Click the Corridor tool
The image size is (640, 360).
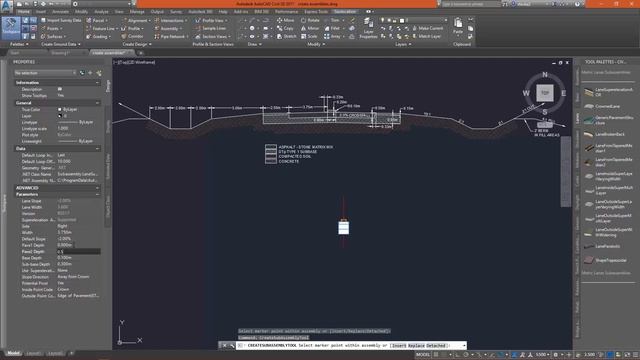click(133, 37)
